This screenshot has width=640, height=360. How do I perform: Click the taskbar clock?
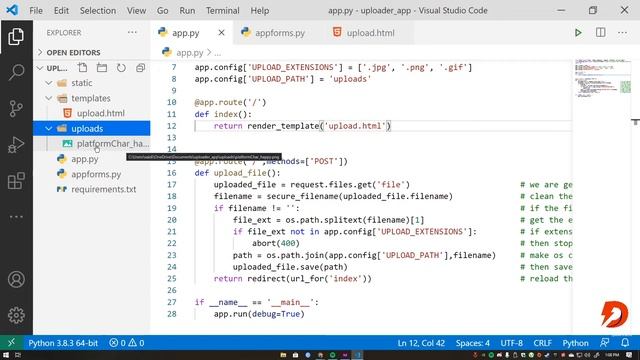pyautogui.click(x=612, y=355)
